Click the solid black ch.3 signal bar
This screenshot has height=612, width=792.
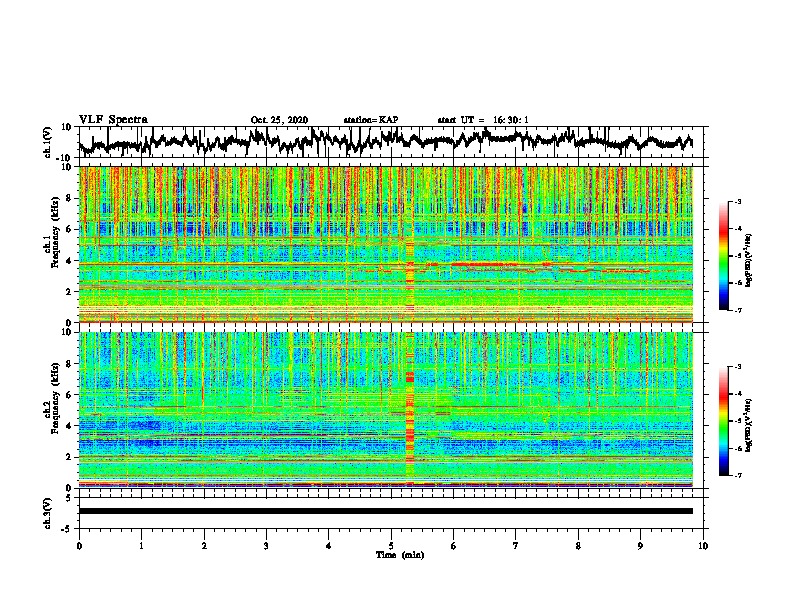(x=385, y=511)
